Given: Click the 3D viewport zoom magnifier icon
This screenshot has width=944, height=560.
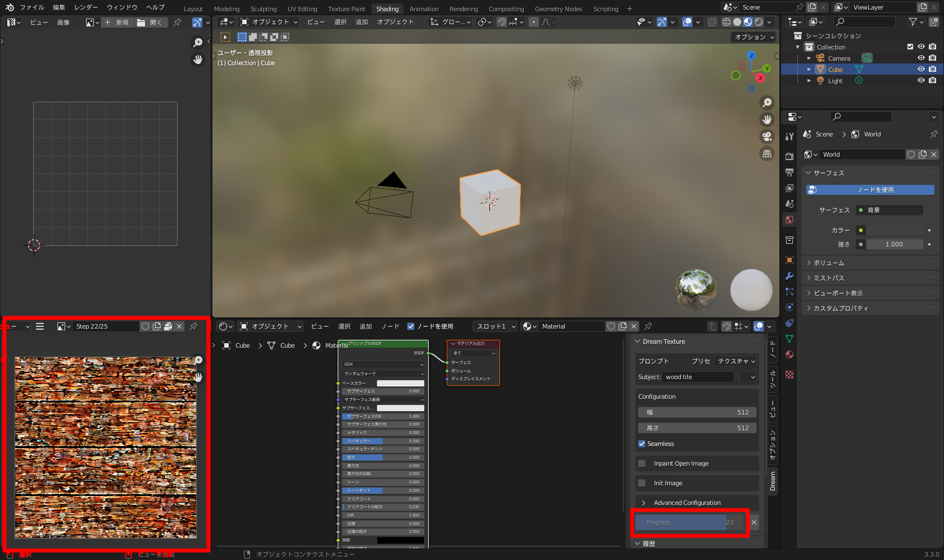Looking at the screenshot, I should coord(767,103).
